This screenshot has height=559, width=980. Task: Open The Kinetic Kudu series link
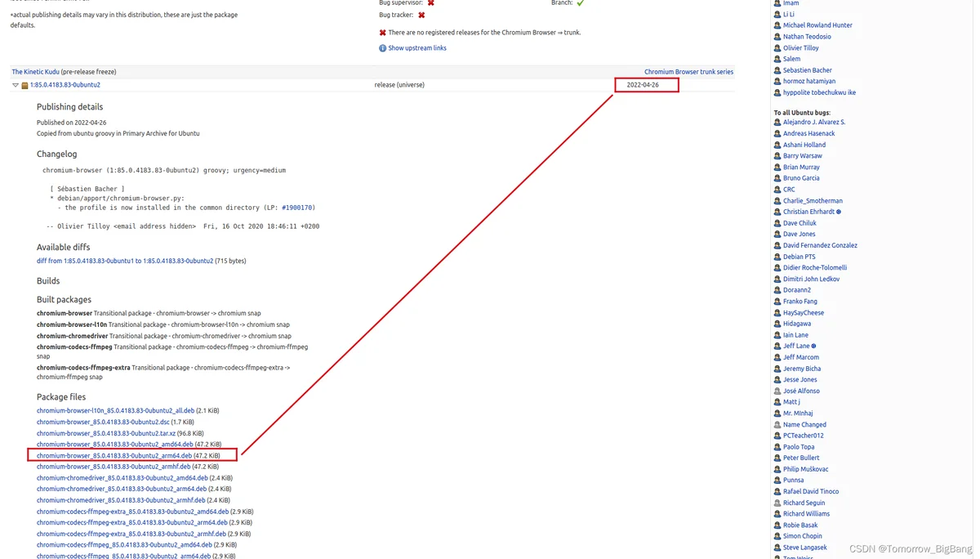click(x=35, y=72)
